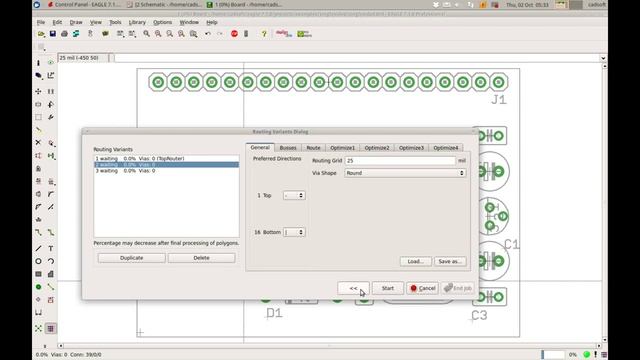Switch to the Optimize2 tab
This screenshot has width=640, height=360.
coord(377,148)
